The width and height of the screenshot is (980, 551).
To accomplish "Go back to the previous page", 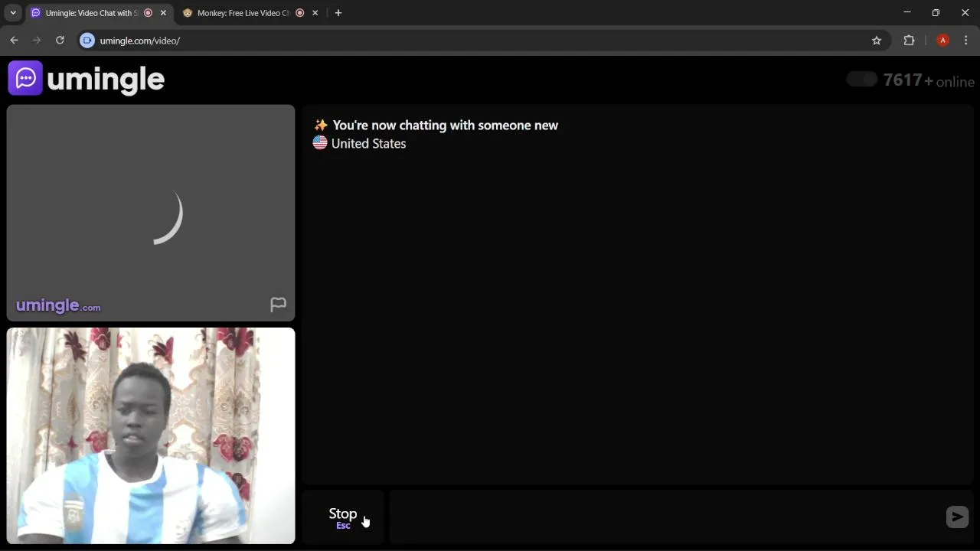I will (x=14, y=41).
